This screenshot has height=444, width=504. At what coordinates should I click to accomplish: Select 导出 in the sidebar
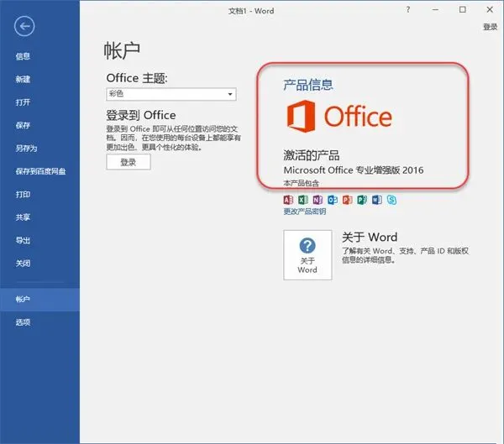pos(39,240)
